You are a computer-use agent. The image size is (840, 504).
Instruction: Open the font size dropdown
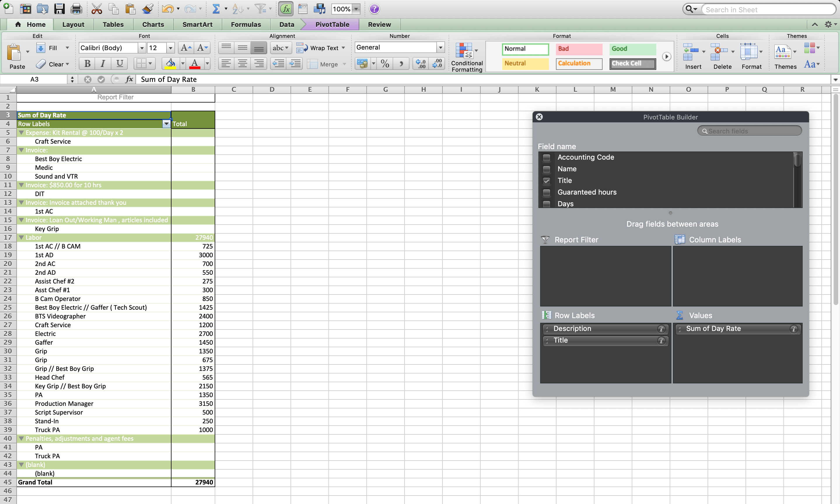171,47
